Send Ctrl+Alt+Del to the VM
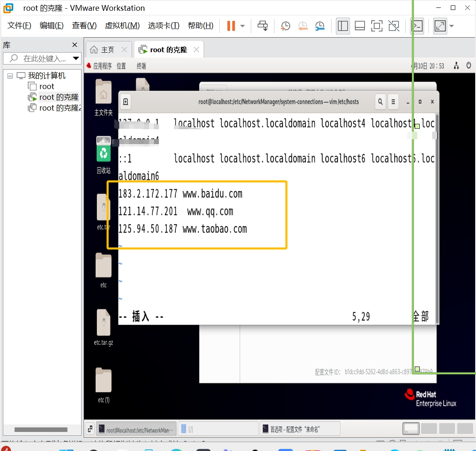Image resolution: width=476 pixels, height=451 pixels. (x=262, y=26)
